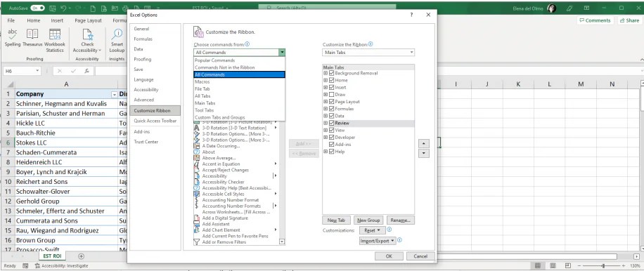Uncheck the Help tab checkbox
This screenshot has width=644, height=271.
[331, 151]
